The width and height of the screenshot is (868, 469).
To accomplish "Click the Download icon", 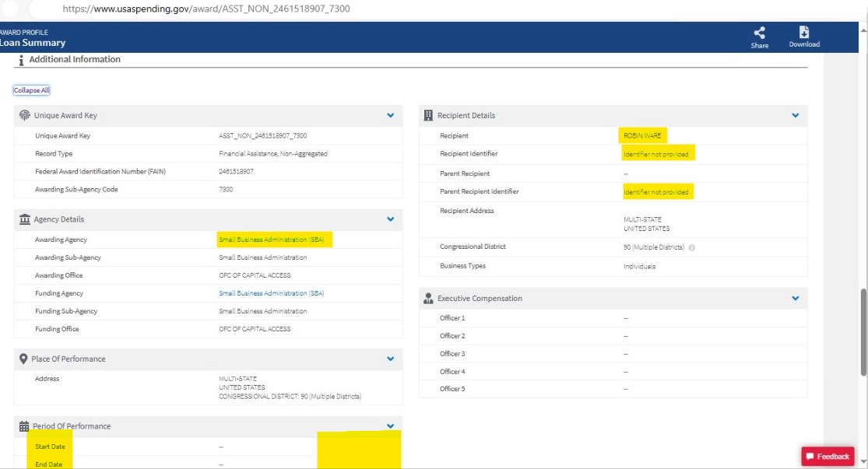I will [x=804, y=32].
